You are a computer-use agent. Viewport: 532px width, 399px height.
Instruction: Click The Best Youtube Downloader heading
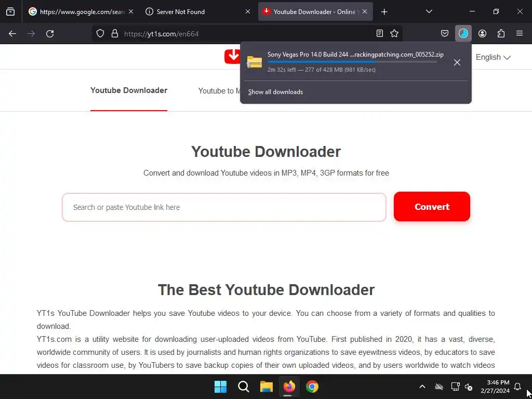coord(266,290)
